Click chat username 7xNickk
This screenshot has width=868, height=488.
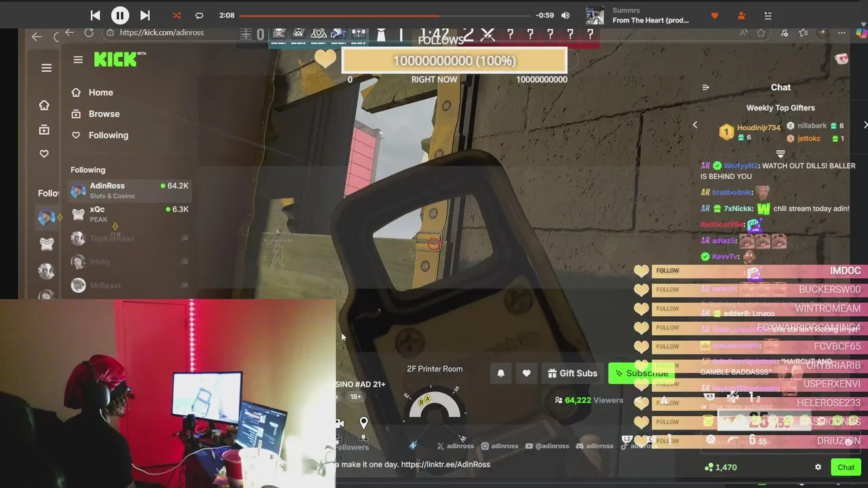click(x=738, y=209)
